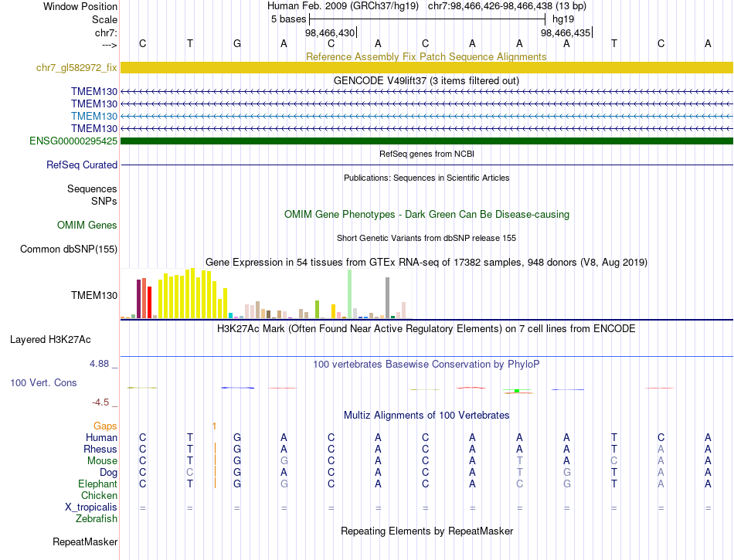The height and width of the screenshot is (560, 734).
Task: Open Gene Expression in 54 tissues GTEx title
Action: 426,262
